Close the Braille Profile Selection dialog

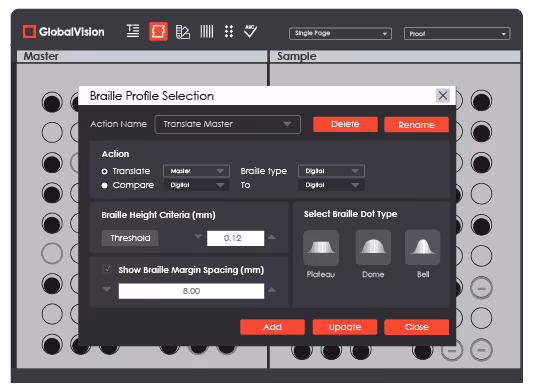(443, 96)
